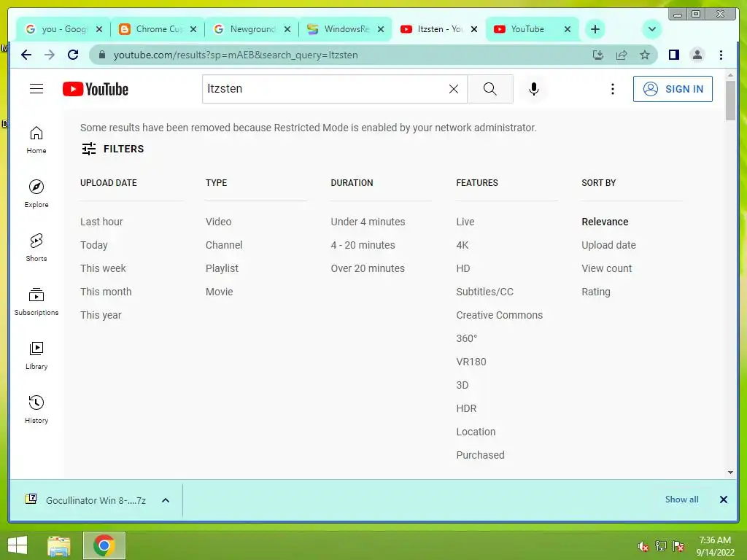Enable the Creative Commons filter

(x=499, y=315)
